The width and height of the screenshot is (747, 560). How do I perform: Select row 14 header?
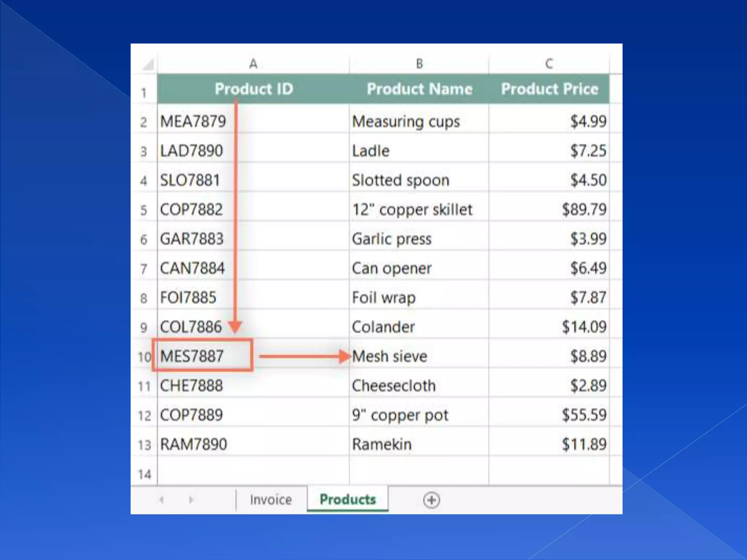[144, 474]
